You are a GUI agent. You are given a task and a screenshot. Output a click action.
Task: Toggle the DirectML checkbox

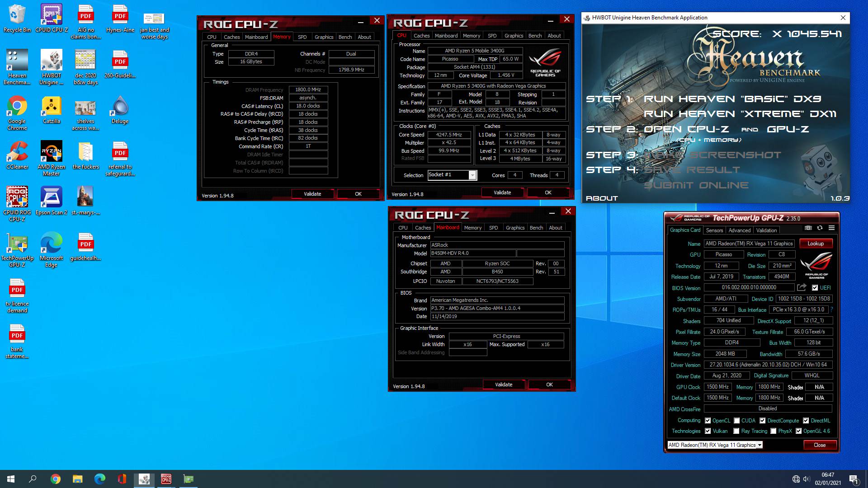(806, 420)
